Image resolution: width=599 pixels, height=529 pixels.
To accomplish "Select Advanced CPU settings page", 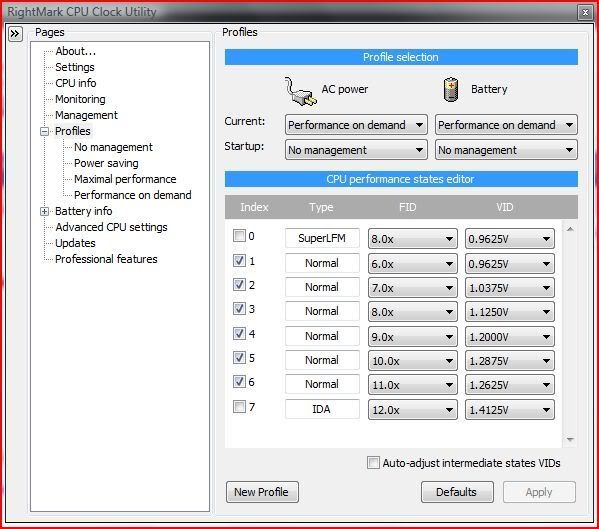I will click(111, 227).
